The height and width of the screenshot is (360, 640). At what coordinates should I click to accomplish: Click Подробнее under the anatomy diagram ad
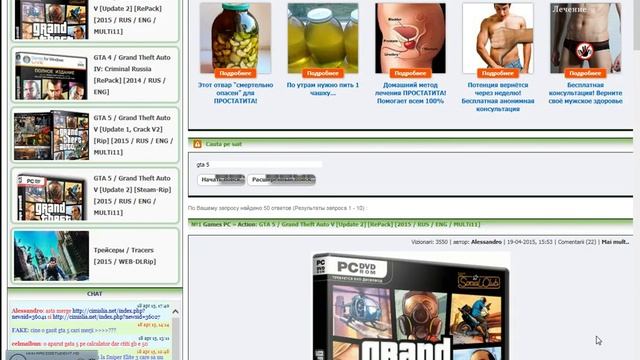(410, 73)
